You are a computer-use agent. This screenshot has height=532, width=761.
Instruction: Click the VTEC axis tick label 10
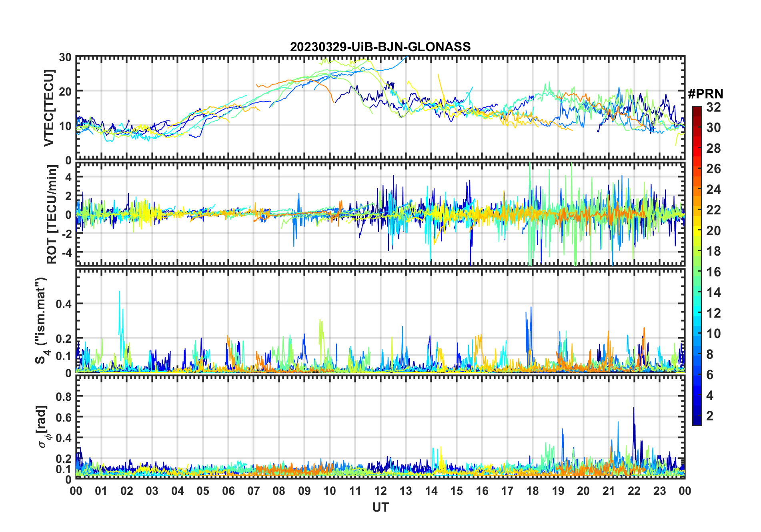click(x=65, y=126)
